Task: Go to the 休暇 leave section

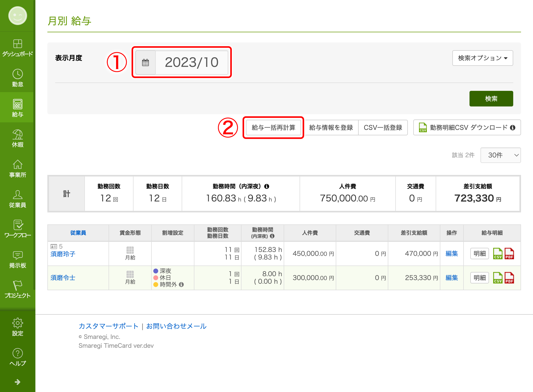Action: (17, 138)
